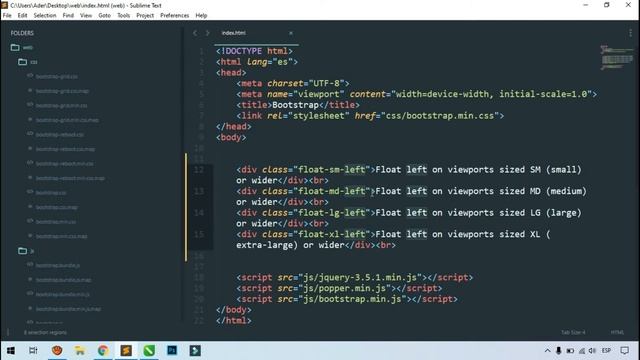Open the tab options kebab menu

(630, 33)
